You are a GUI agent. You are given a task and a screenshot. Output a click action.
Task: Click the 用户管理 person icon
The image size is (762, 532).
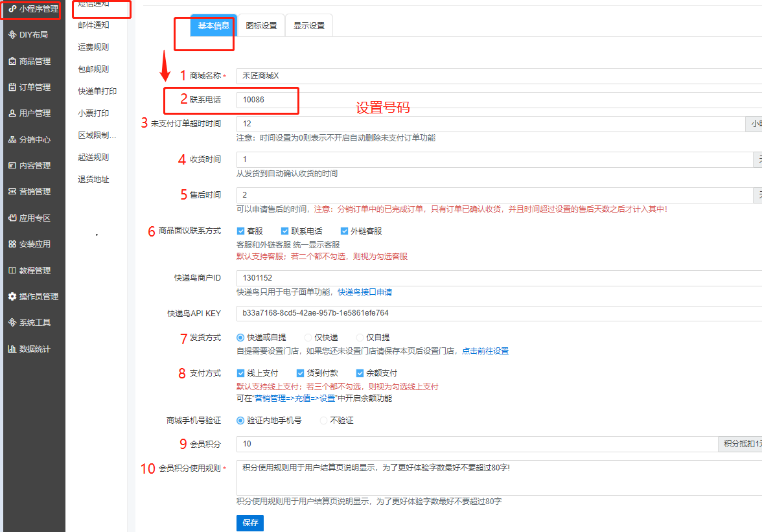(x=12, y=113)
